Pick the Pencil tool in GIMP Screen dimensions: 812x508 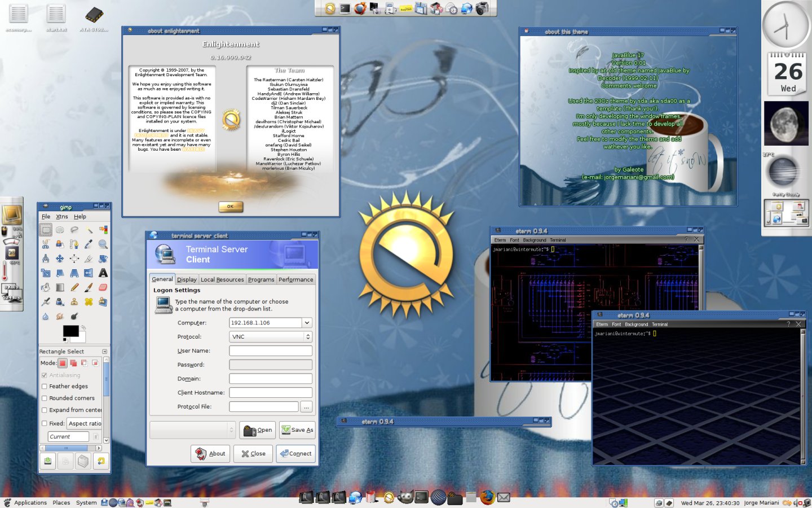pyautogui.click(x=74, y=287)
